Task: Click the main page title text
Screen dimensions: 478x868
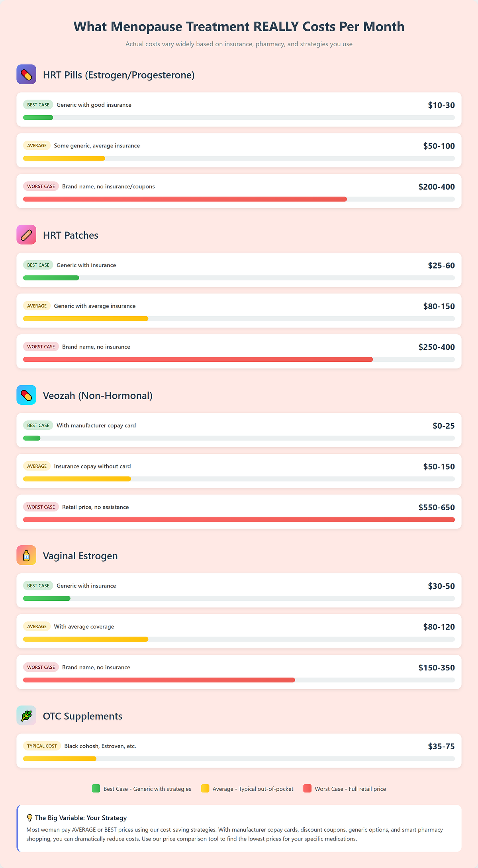Action: point(239,27)
